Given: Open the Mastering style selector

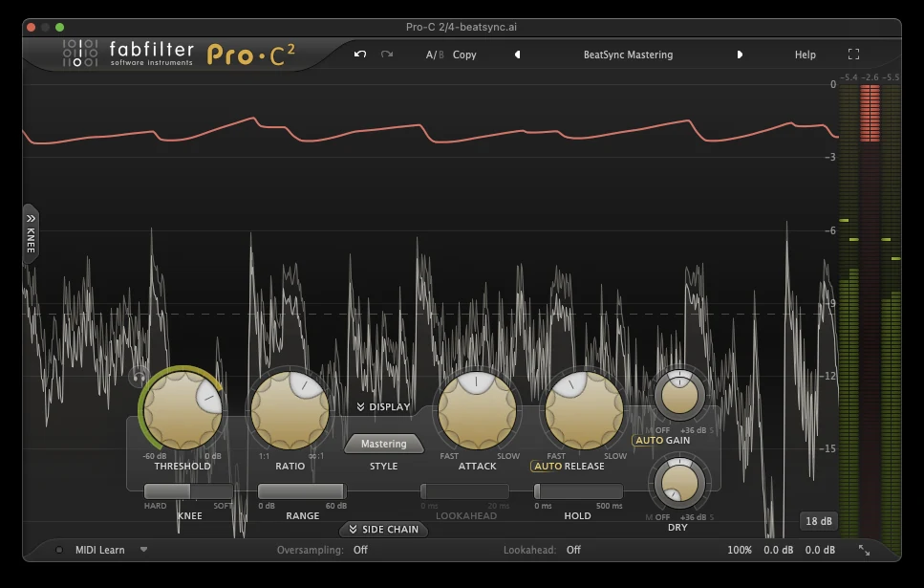Looking at the screenshot, I should pyautogui.click(x=383, y=444).
